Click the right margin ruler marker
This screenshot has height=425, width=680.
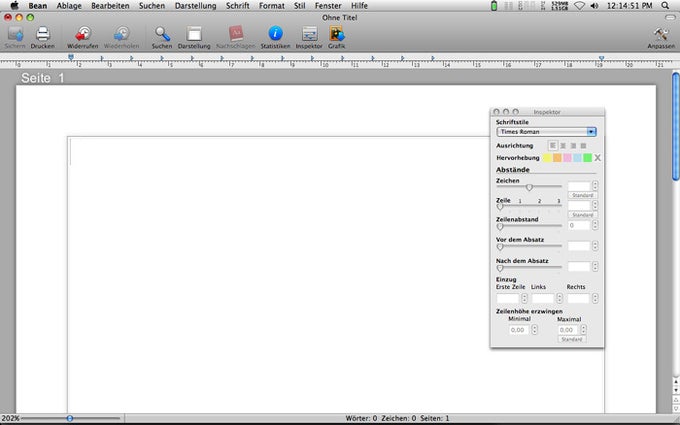[601, 58]
